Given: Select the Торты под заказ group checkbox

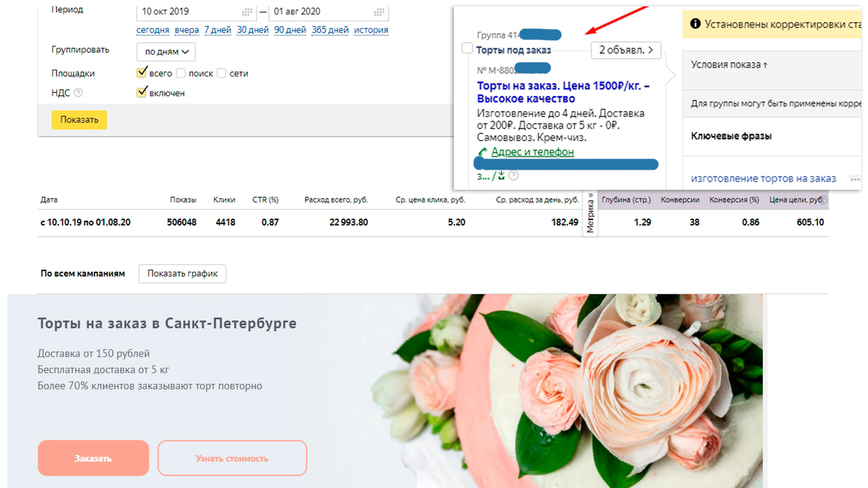Looking at the screenshot, I should (467, 48).
